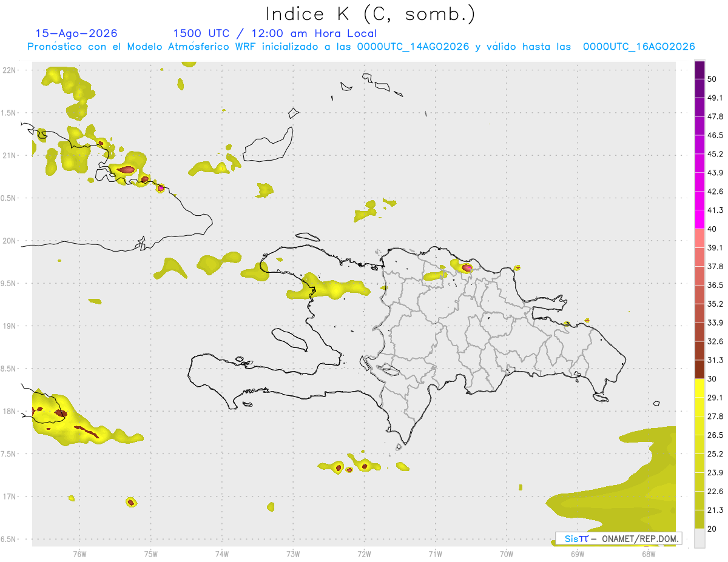Click the colorbar value "41.3"
This screenshot has width=728, height=562.
point(715,210)
